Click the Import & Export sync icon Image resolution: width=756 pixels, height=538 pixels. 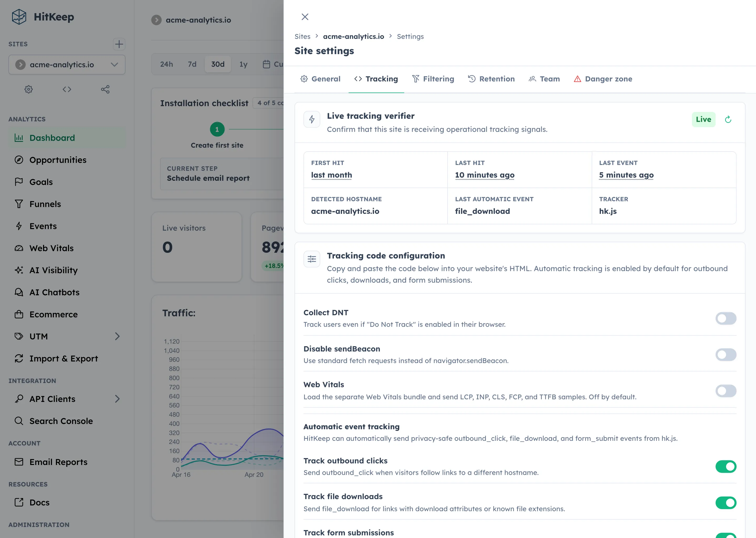(19, 358)
